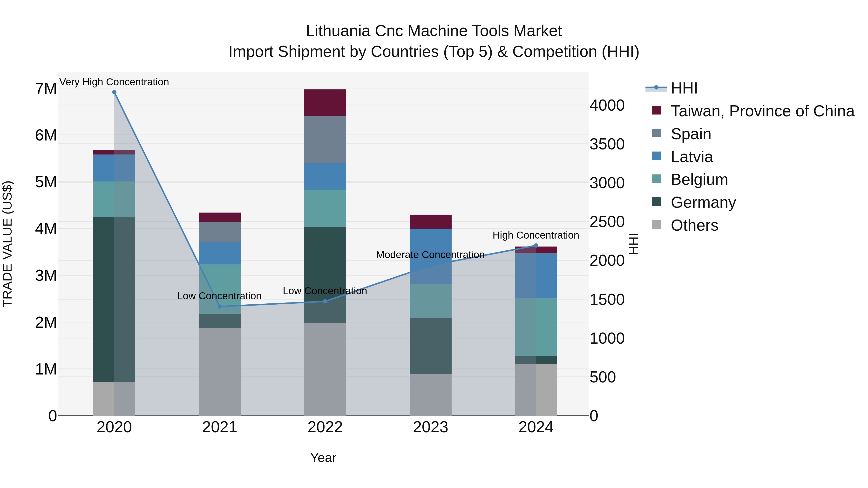Click the 'Moderate Concentration' annotation
The image size is (868, 488).
coord(430,255)
